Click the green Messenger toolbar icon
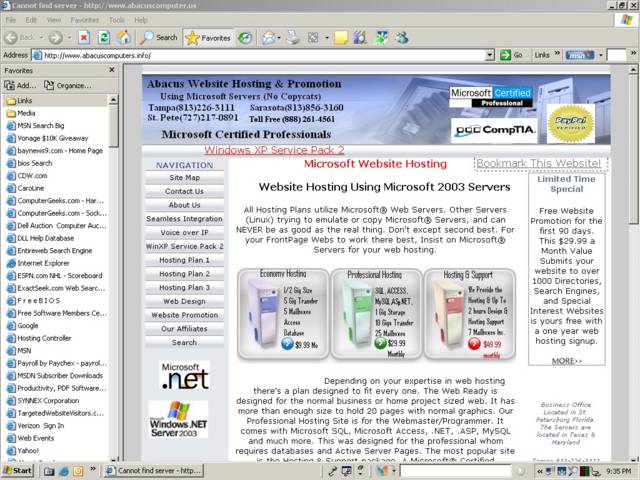Viewport: 640px width, 480px height. click(x=382, y=38)
